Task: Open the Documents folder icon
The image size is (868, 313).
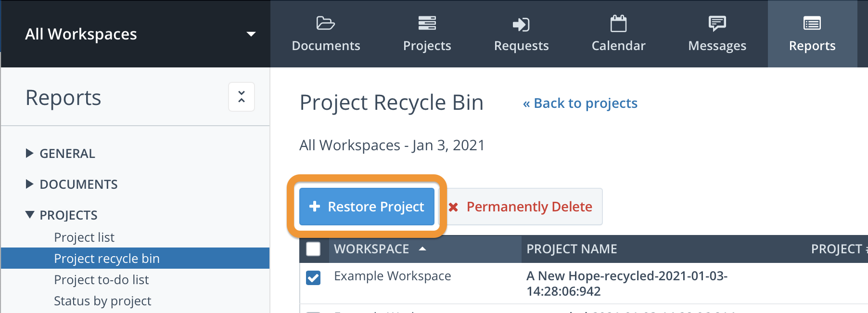Action: [x=326, y=23]
